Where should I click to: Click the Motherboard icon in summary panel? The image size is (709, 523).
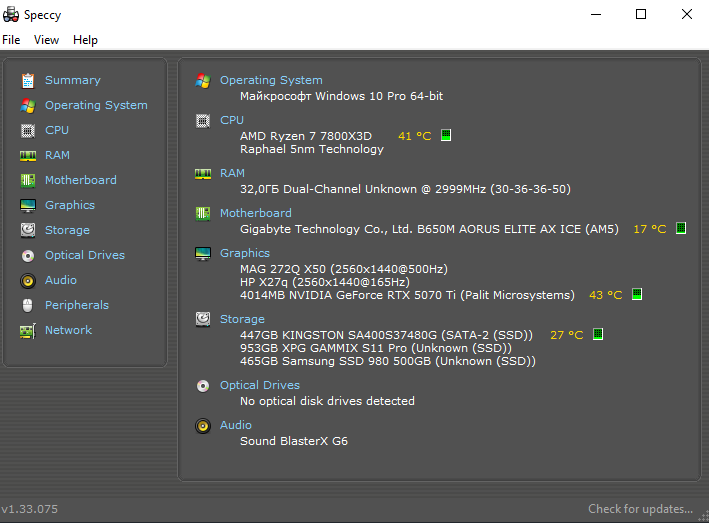click(203, 214)
